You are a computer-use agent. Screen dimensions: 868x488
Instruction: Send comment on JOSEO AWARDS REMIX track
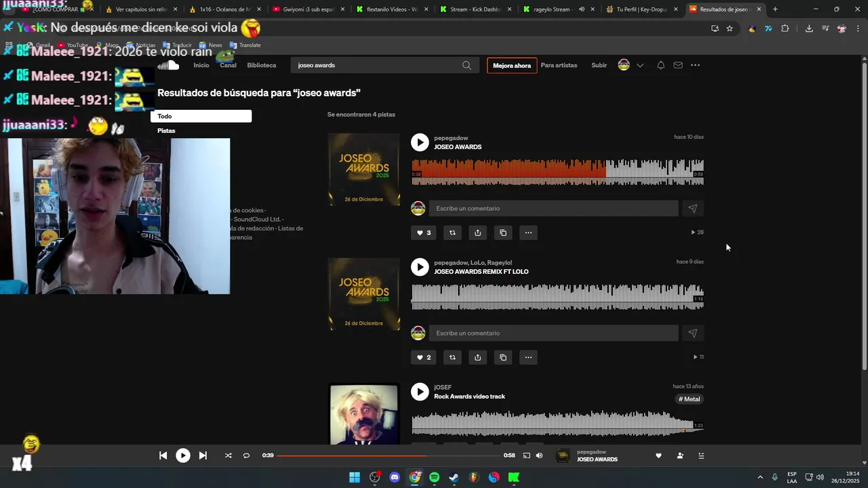[692, 333]
